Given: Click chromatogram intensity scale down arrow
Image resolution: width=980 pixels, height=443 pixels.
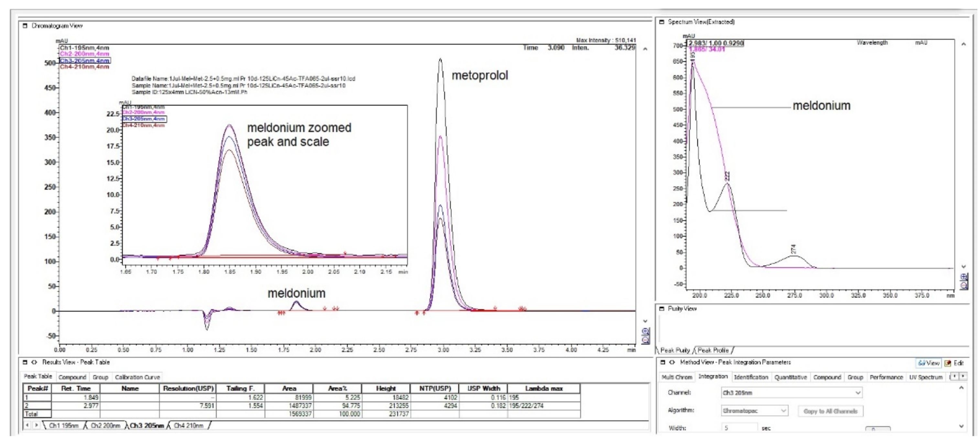Looking at the screenshot, I should (x=645, y=322).
